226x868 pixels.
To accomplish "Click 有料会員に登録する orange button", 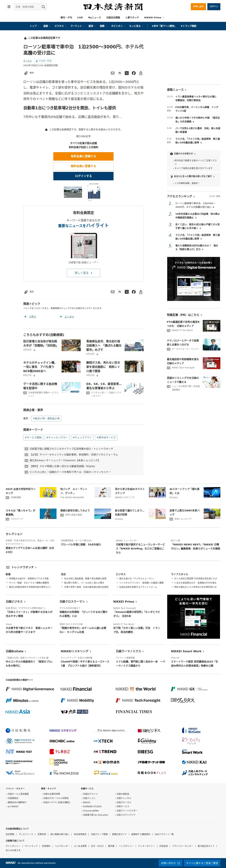I will coord(83,156).
